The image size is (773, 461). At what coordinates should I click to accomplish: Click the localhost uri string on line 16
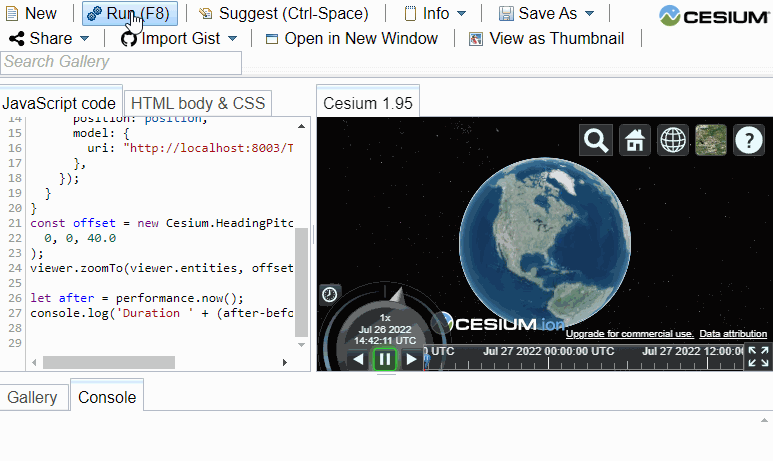coord(209,147)
